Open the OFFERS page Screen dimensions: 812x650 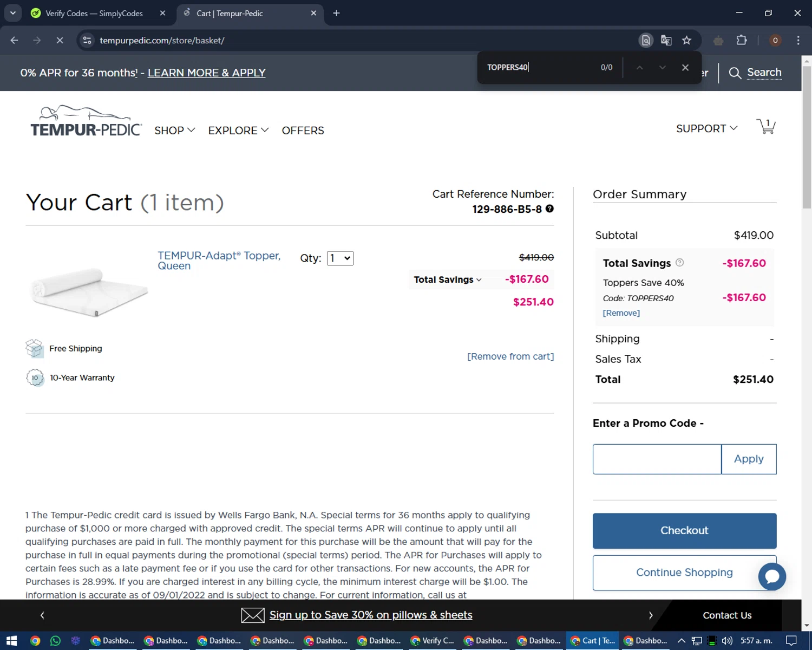point(303,131)
